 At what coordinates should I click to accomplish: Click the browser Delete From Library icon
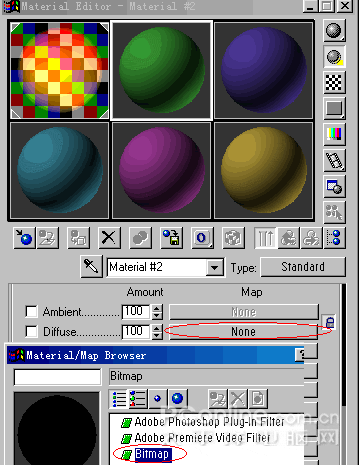pos(238,399)
